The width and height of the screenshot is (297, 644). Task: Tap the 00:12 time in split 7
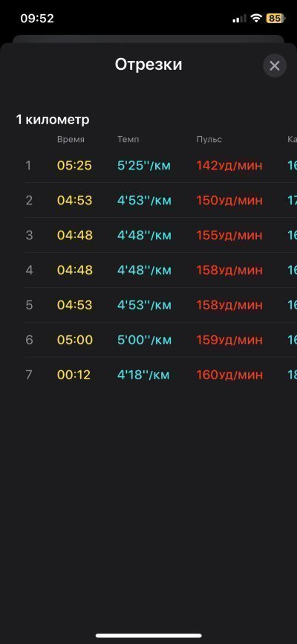[74, 376]
